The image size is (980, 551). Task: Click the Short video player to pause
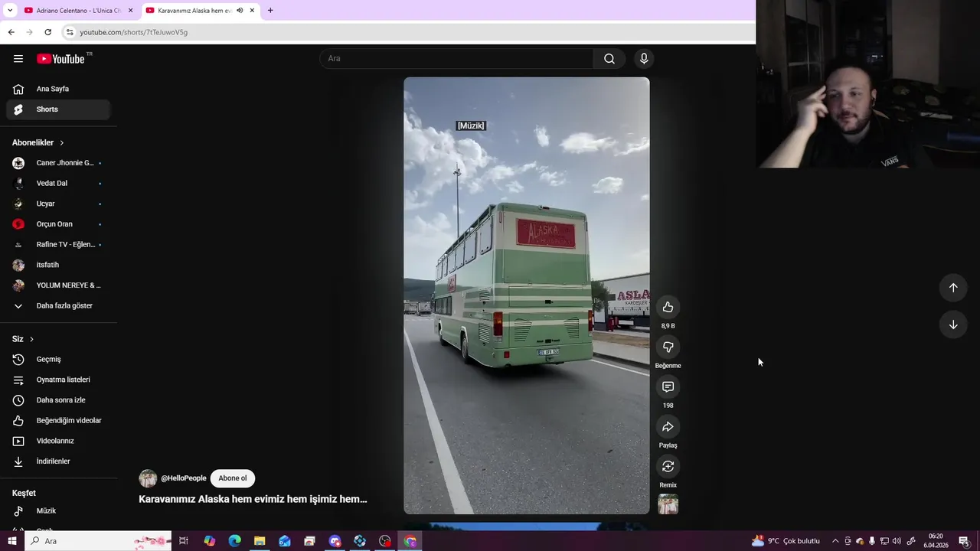(527, 295)
